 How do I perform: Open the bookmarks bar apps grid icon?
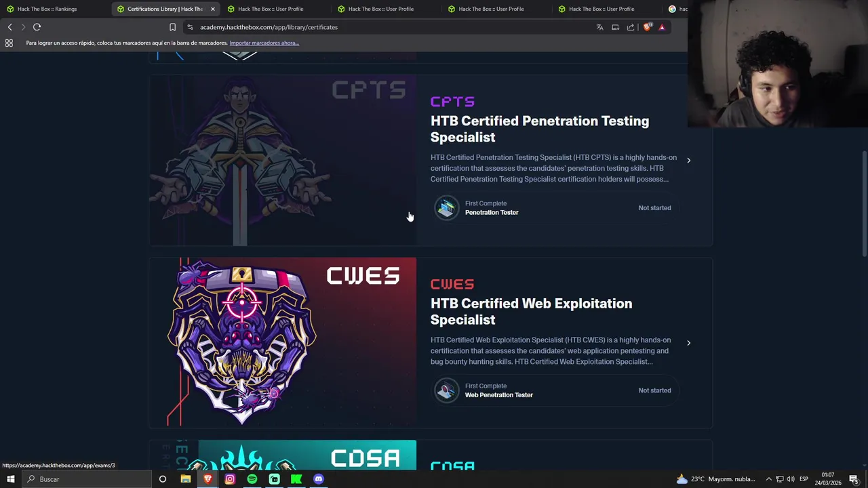coord(9,43)
